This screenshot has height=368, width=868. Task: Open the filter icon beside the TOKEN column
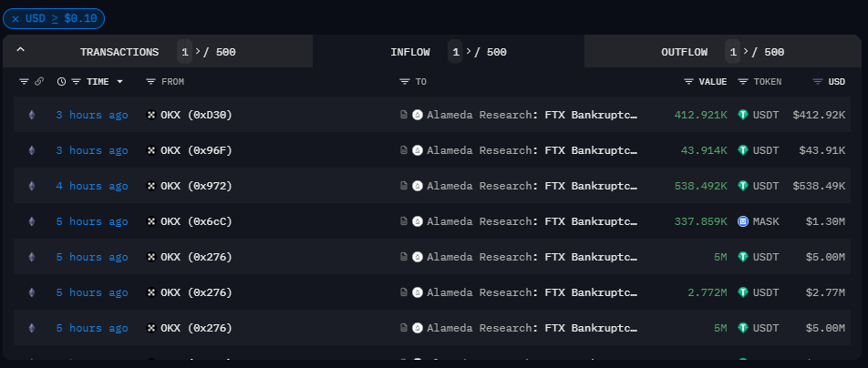744,82
